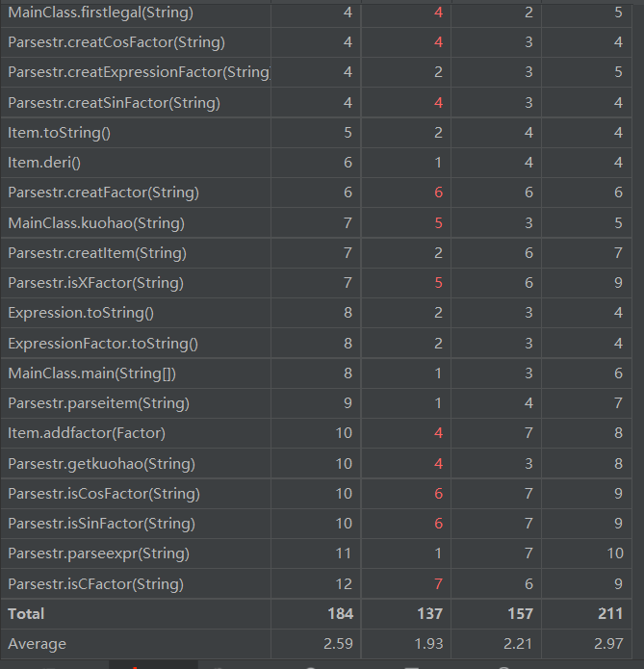Select the Item.addfactor(Factor) row

click(x=87, y=433)
